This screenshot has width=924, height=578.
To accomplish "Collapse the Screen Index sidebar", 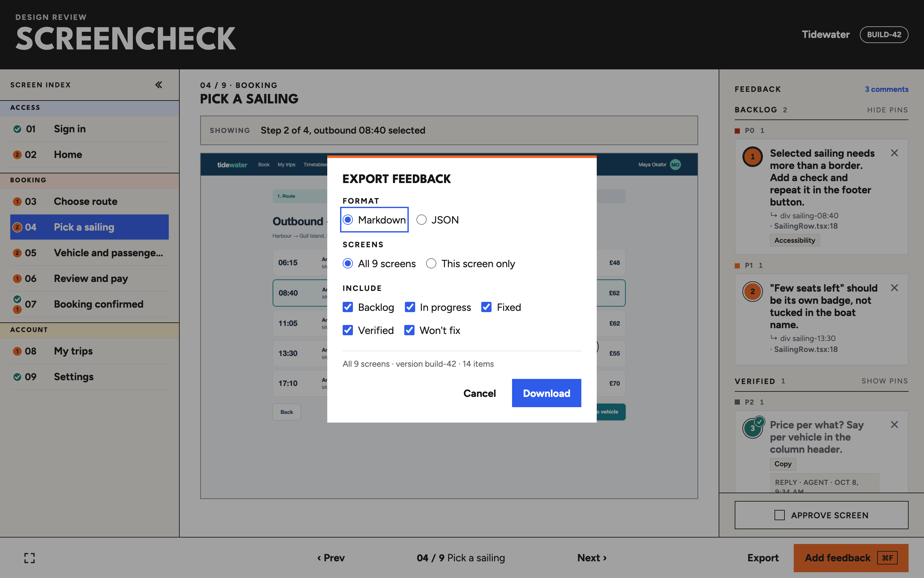I will [x=158, y=85].
